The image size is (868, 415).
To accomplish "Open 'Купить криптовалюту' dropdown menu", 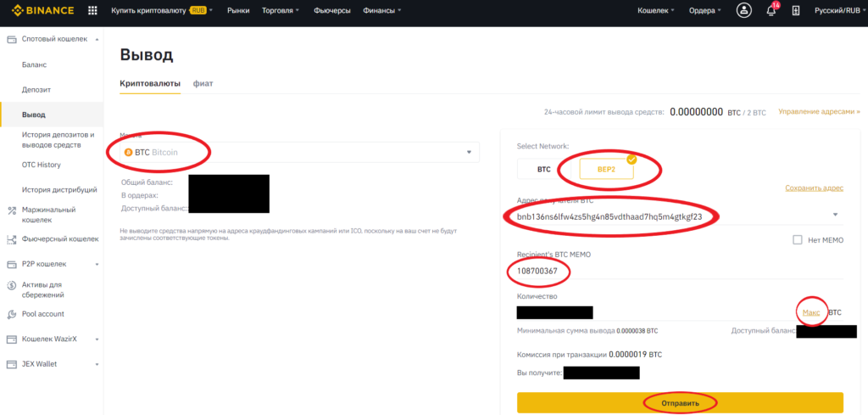I will (162, 10).
